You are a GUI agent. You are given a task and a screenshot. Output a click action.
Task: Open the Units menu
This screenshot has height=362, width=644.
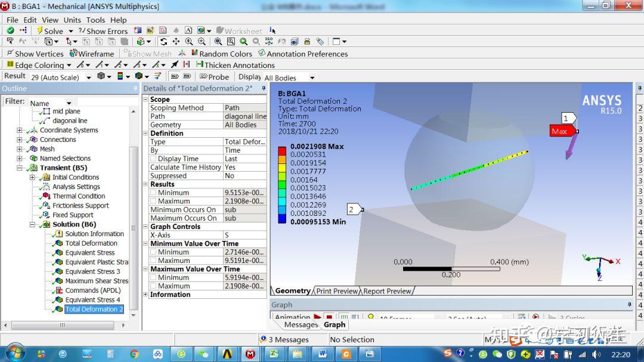[x=72, y=20]
